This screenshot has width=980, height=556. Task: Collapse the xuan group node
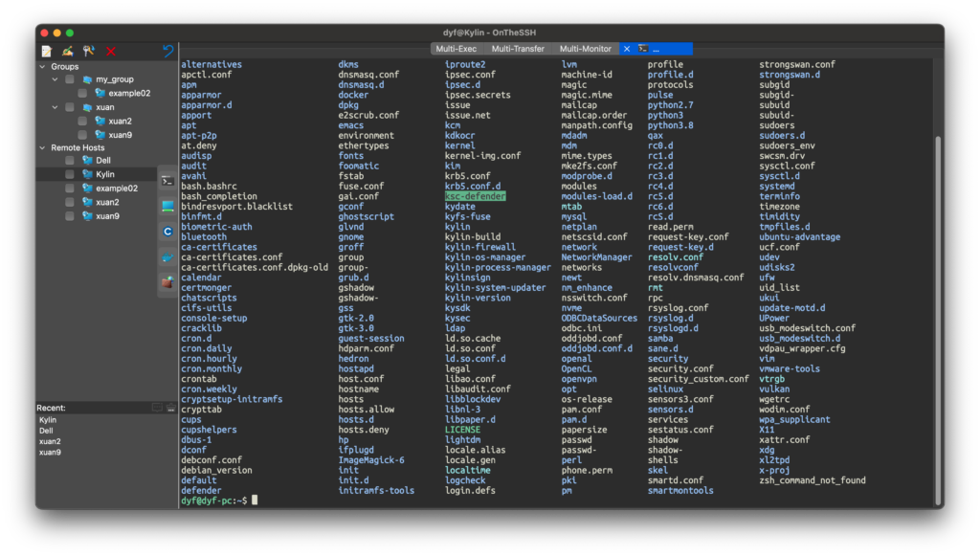(56, 107)
